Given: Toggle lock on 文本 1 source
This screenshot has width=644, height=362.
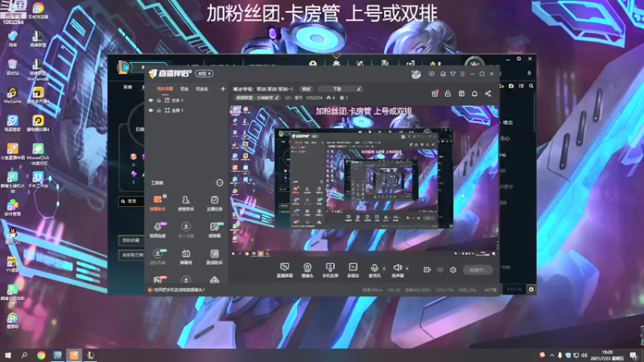Looking at the screenshot, I should [x=159, y=100].
